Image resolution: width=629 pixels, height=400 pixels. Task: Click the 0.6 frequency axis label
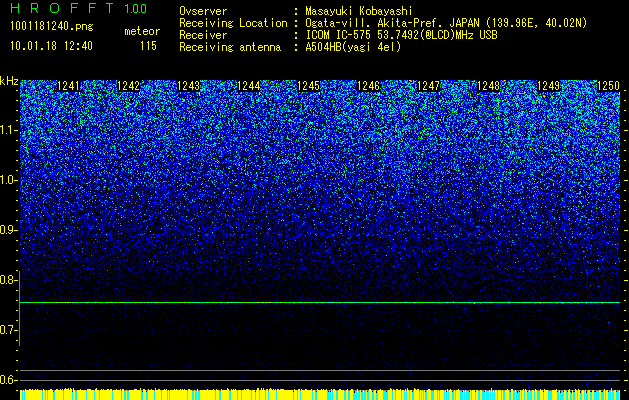tap(8, 380)
